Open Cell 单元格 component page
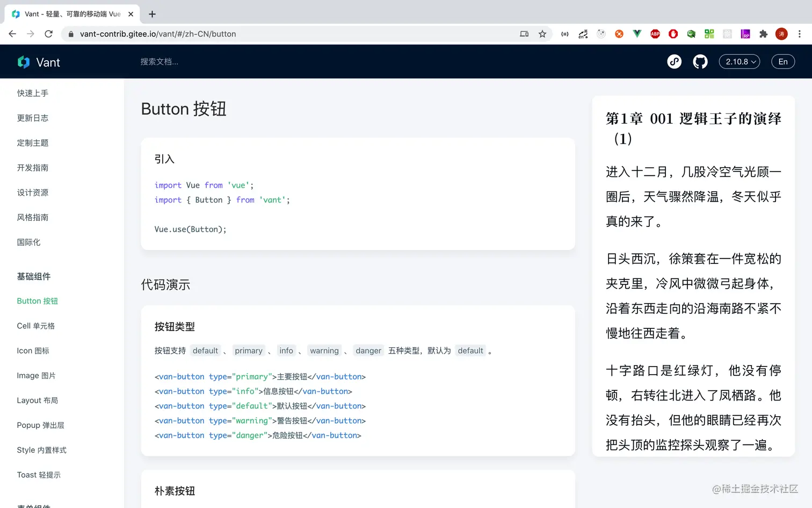This screenshot has width=812, height=508. [x=36, y=326]
